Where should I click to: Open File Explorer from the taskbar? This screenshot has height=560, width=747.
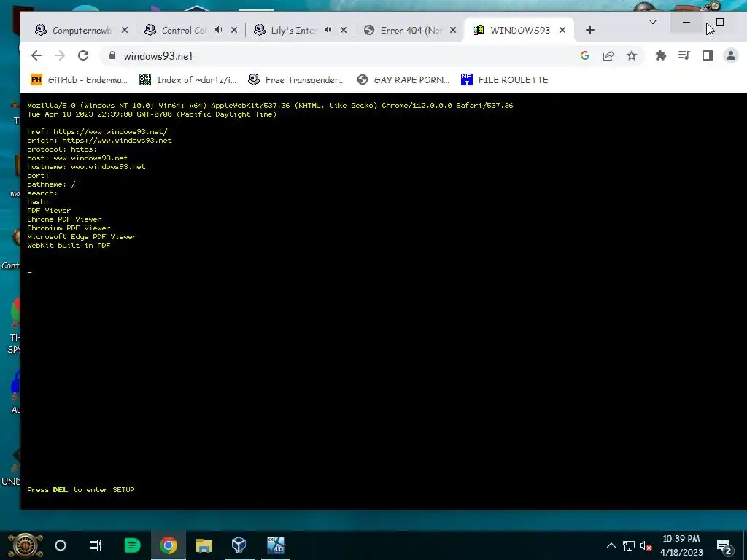coord(204,545)
